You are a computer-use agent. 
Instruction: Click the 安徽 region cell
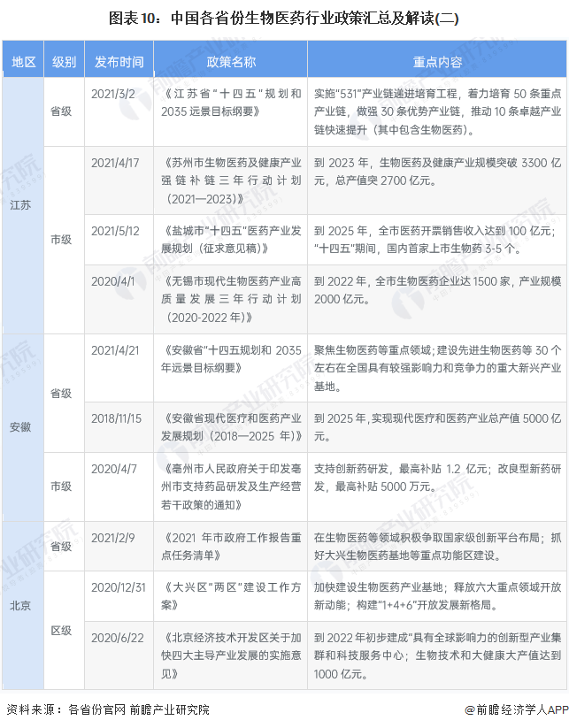20,426
